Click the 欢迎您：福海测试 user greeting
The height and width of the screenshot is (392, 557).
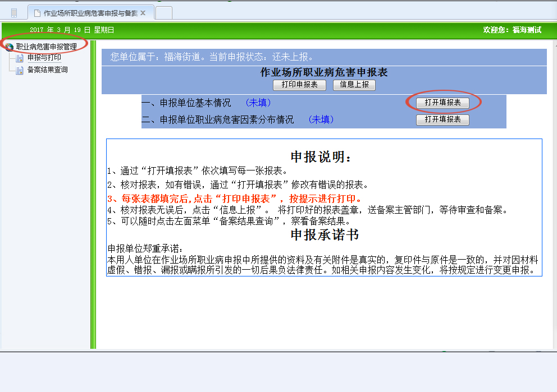[x=512, y=30]
